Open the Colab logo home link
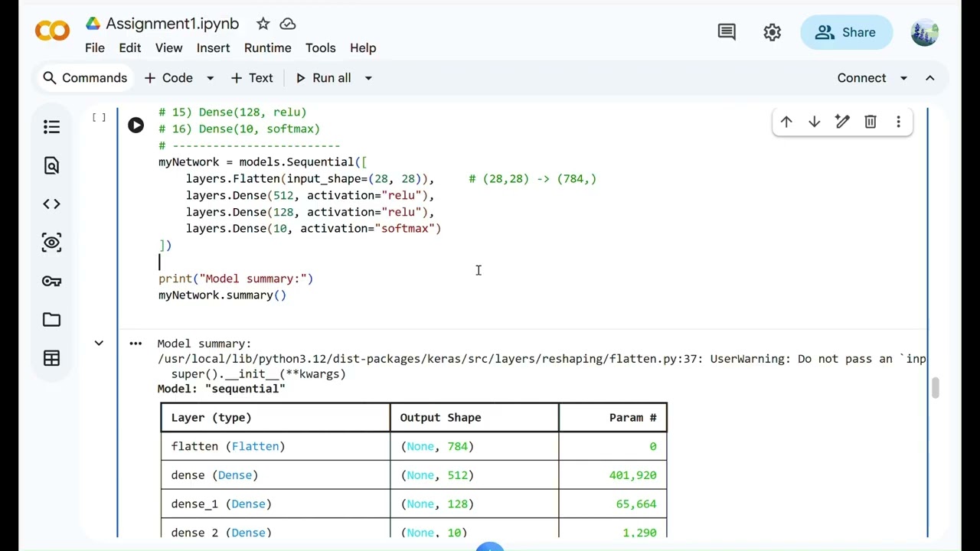The width and height of the screenshot is (980, 551). tap(52, 31)
